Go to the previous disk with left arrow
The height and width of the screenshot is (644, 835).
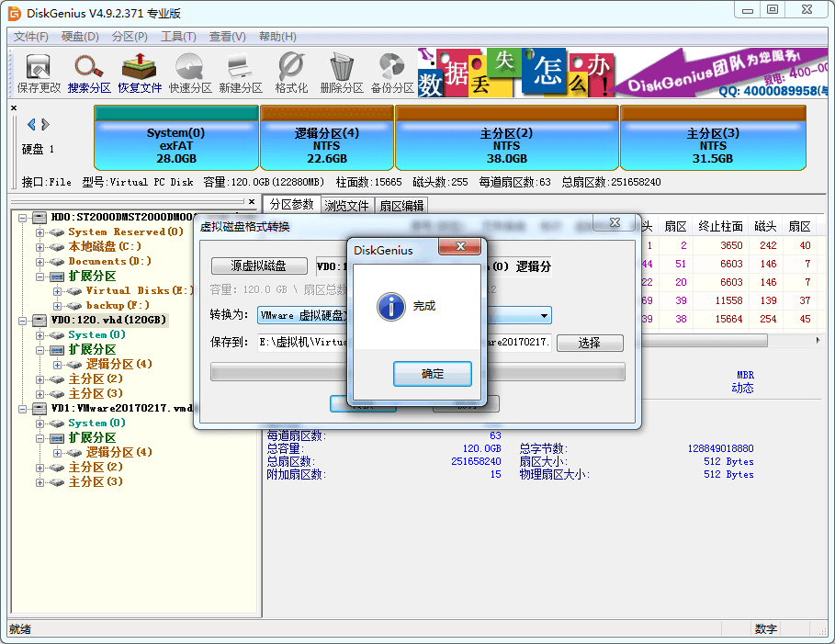pyautogui.click(x=31, y=124)
